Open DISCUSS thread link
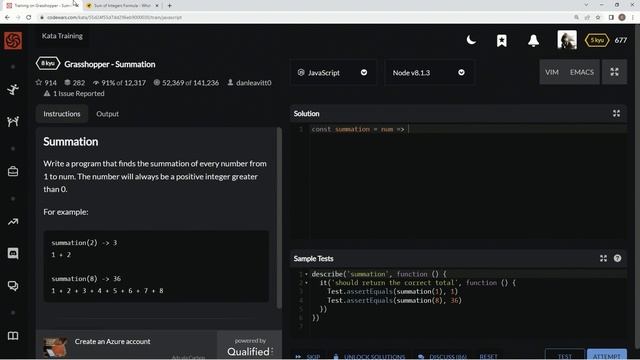 point(443,357)
